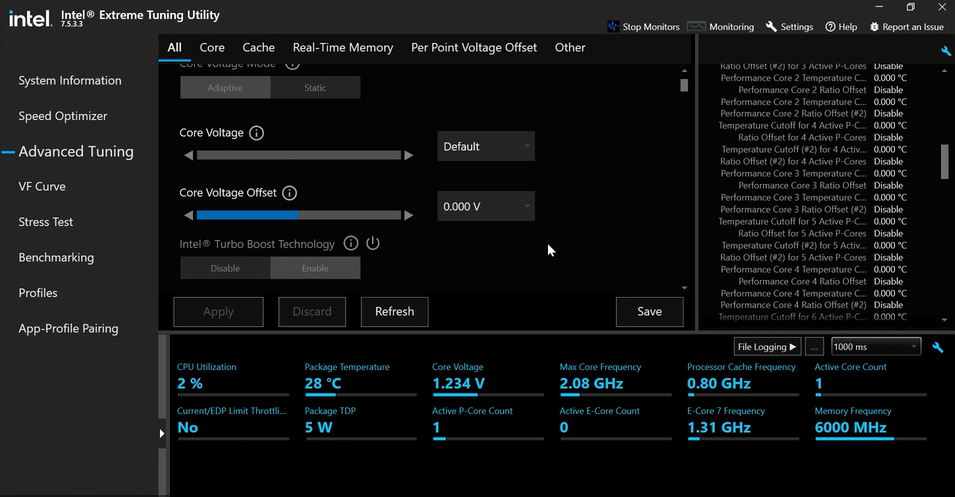Click right arrow of Core Voltage Offset slider

409,215
